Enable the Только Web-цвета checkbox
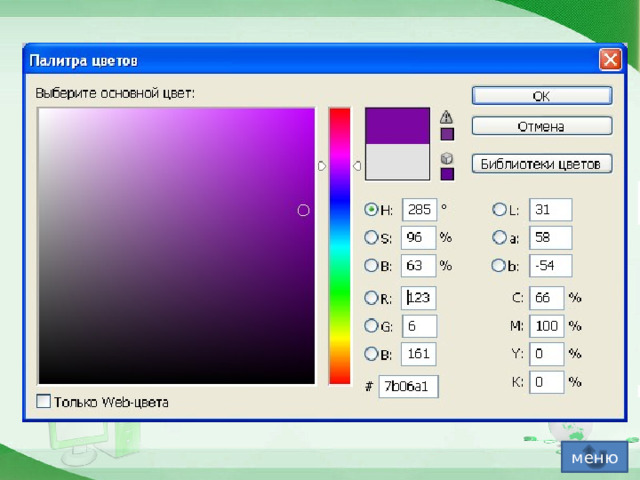Screen dimensions: 640x480 (x=43, y=401)
